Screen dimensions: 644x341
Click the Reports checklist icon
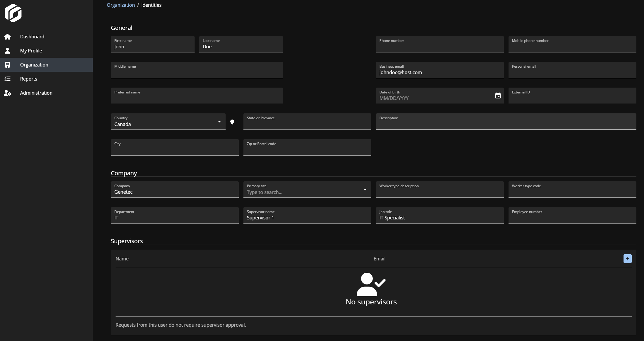coord(8,79)
